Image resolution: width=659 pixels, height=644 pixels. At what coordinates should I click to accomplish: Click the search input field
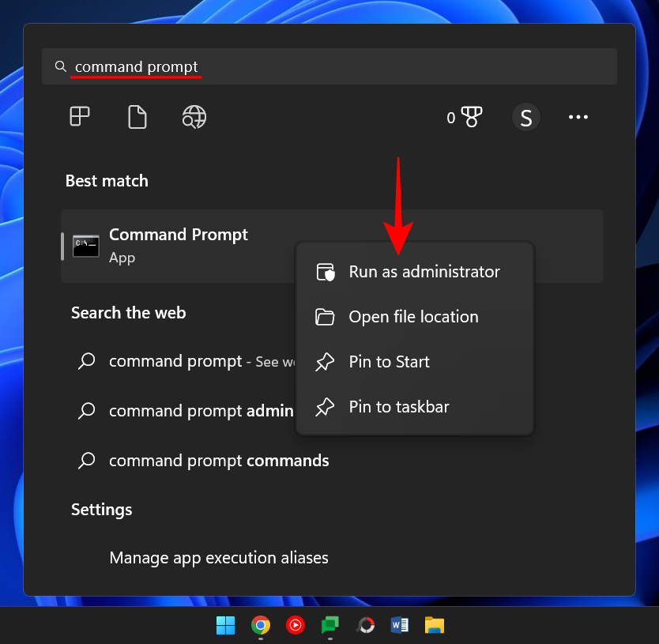(x=237, y=66)
